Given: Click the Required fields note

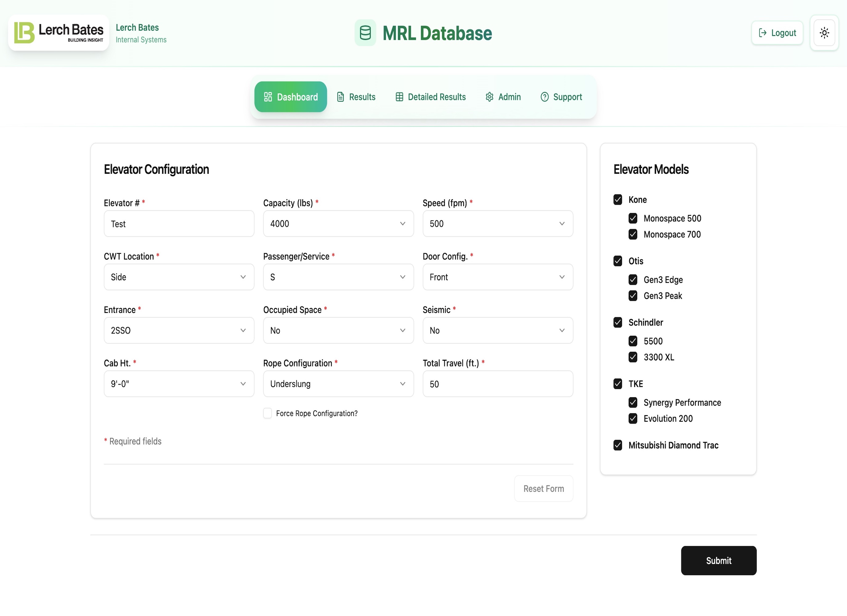Looking at the screenshot, I should [132, 441].
